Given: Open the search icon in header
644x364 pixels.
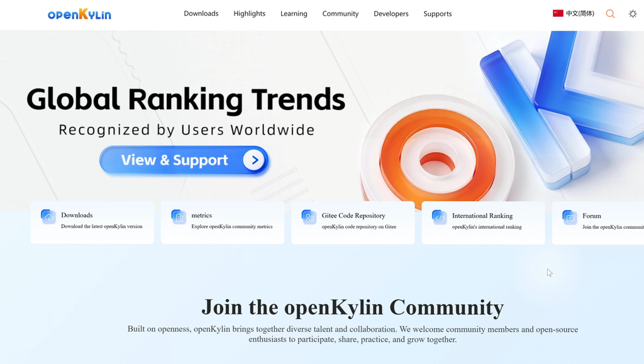Looking at the screenshot, I should click(610, 14).
